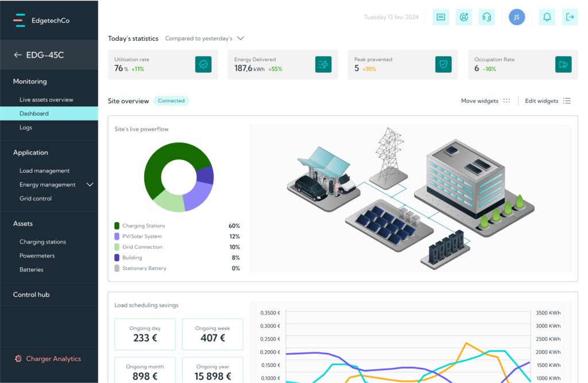Click the Charging Stations green legend swatch

pos(117,226)
